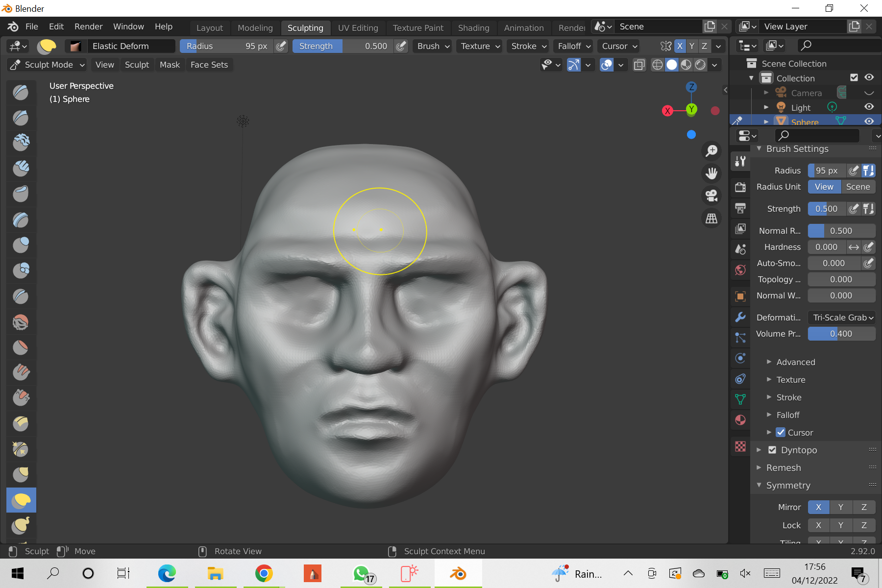Image resolution: width=882 pixels, height=588 pixels.
Task: Switch to the Texture Paint workspace tab
Action: pos(417,28)
